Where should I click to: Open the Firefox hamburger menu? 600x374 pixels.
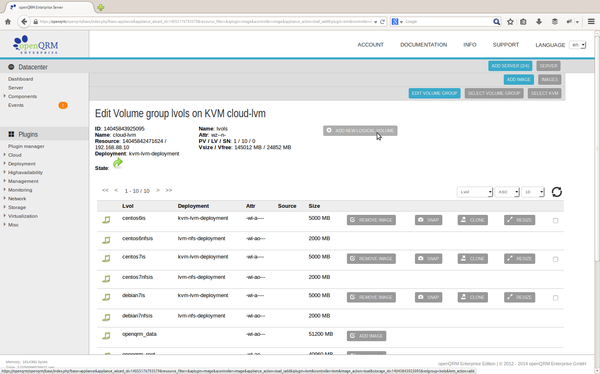pyautogui.click(x=591, y=22)
